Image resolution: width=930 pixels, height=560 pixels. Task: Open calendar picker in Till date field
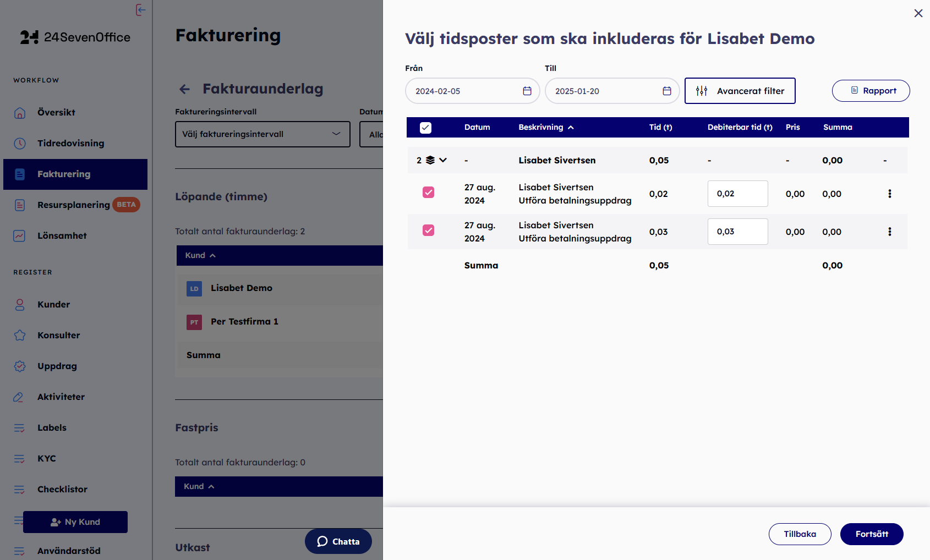point(666,91)
